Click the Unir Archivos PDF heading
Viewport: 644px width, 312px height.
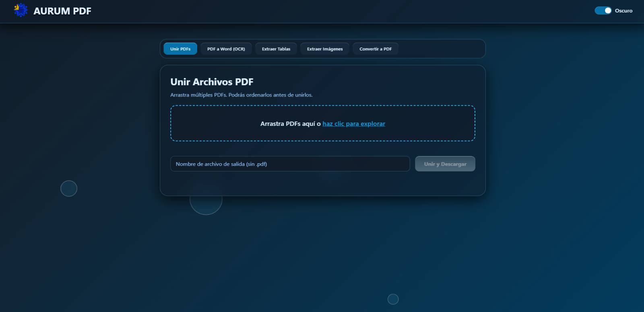(x=212, y=82)
